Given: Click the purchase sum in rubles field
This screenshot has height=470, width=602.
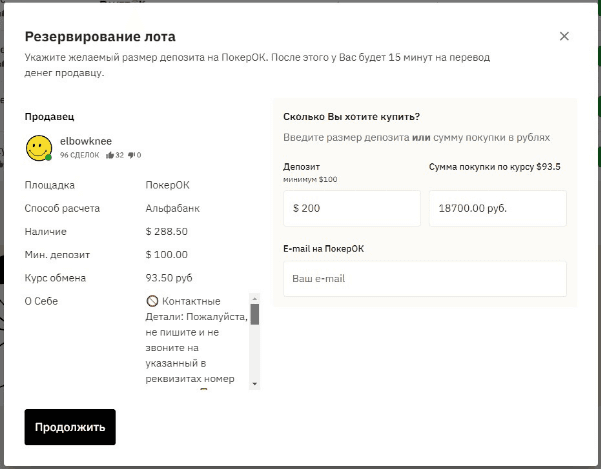Looking at the screenshot, I should coord(498,209).
